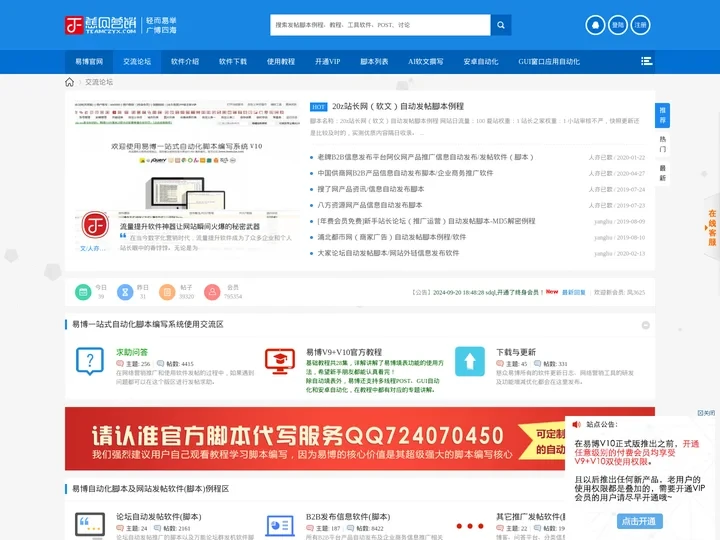This screenshot has width=720, height=540.
Task: Select 交流论坛 navigation tab
Action: [x=137, y=62]
